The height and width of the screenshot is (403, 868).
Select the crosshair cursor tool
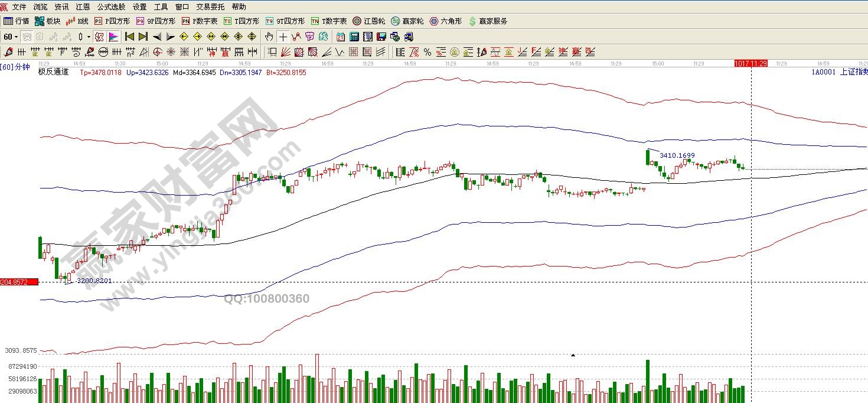[283, 37]
